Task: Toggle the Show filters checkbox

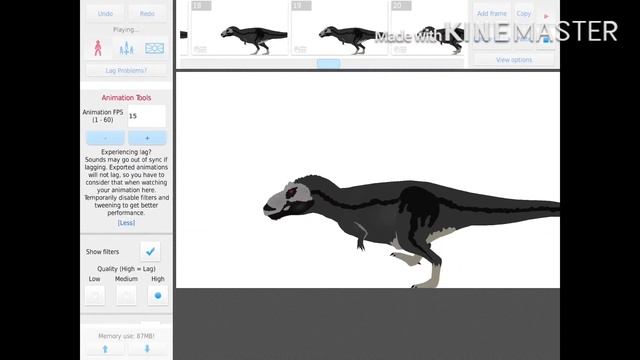Action: point(150,251)
